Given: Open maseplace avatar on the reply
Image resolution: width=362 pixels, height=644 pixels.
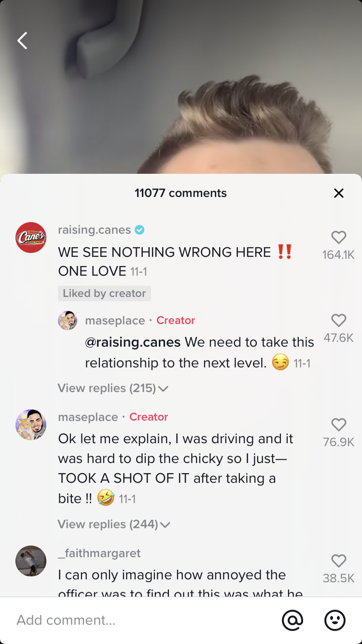Looking at the screenshot, I should [x=68, y=321].
